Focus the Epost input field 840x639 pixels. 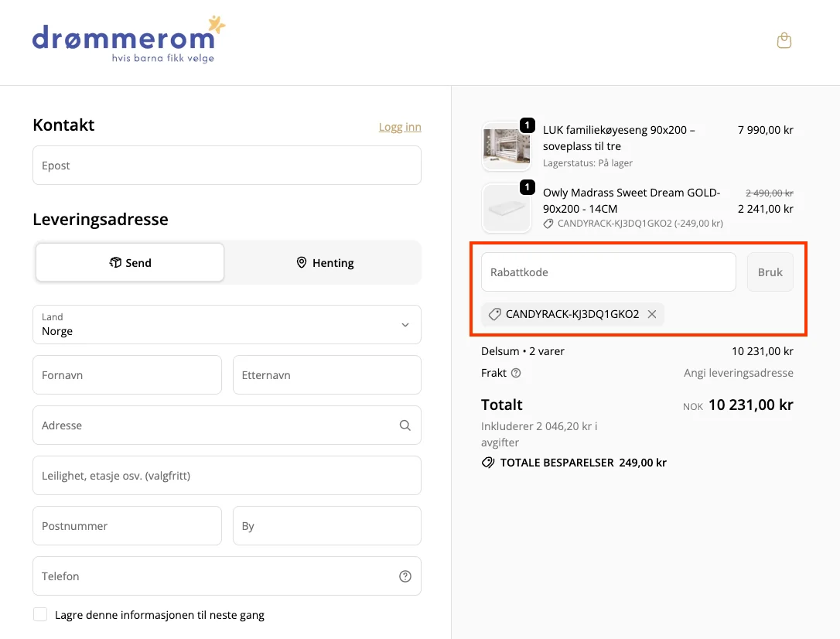pos(227,166)
